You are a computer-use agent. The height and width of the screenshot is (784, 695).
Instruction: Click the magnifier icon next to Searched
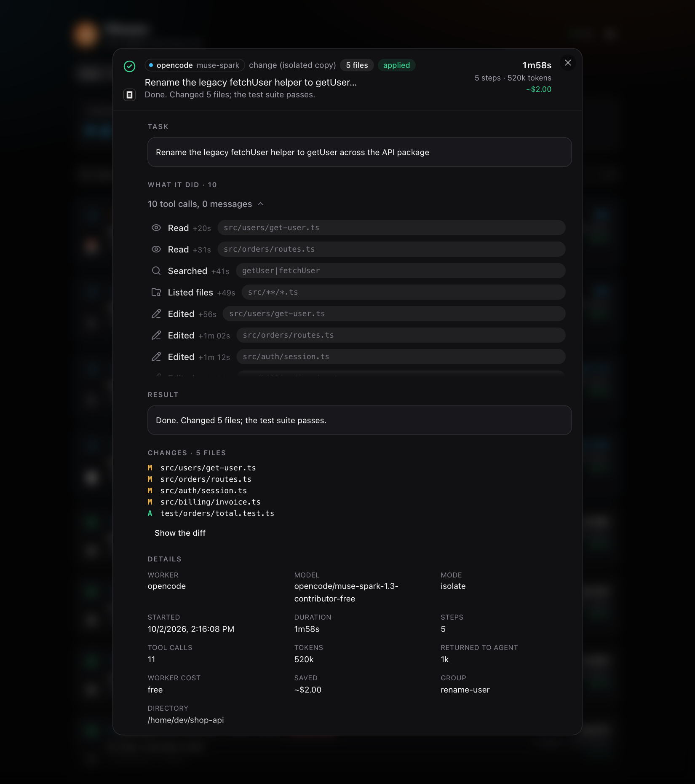[x=156, y=271]
